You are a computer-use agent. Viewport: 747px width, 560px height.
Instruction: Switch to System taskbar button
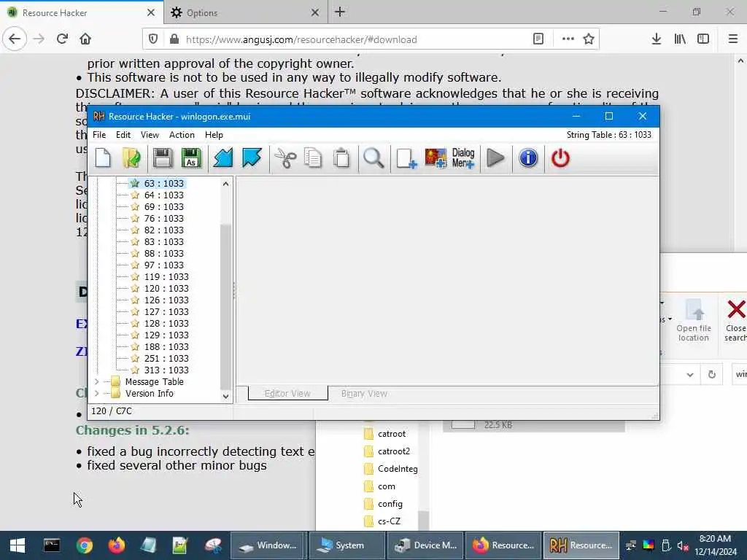pyautogui.click(x=347, y=545)
